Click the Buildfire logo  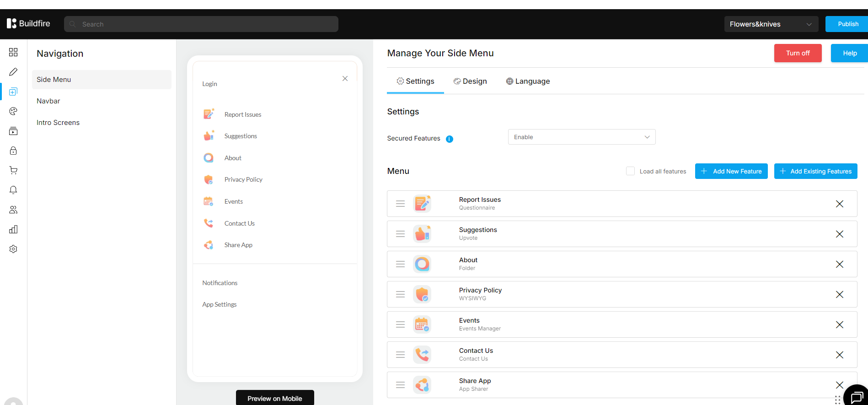tap(28, 23)
